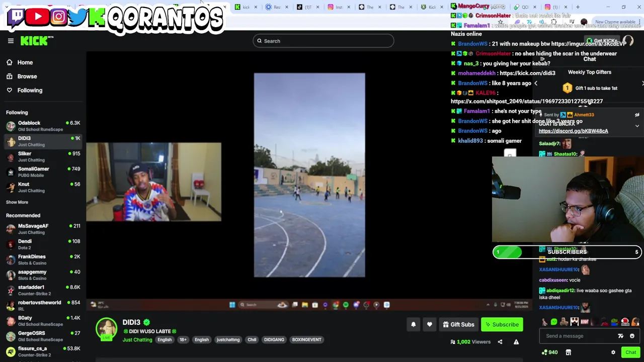Click the Gift Subs button
This screenshot has height=362, width=644.
pos(458,325)
